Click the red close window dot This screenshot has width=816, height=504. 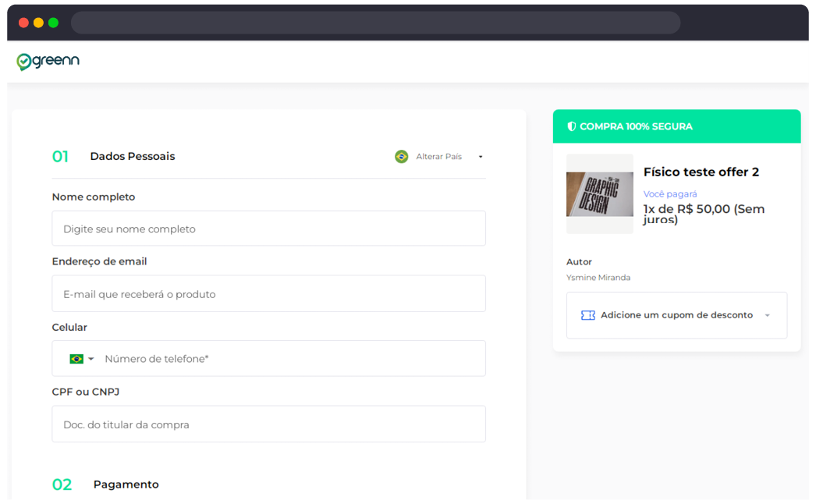point(23,23)
